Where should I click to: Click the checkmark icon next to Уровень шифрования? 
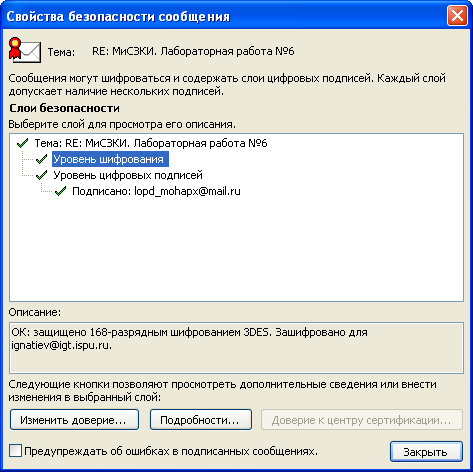(41, 159)
